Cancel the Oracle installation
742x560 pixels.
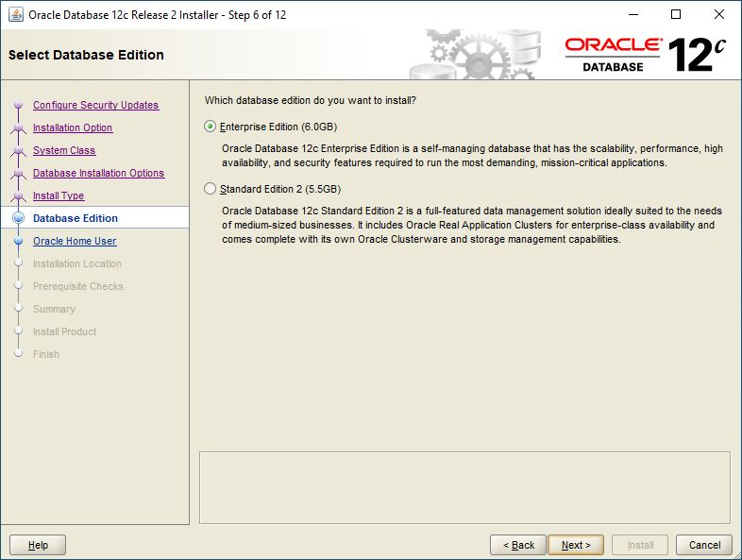coord(704,545)
